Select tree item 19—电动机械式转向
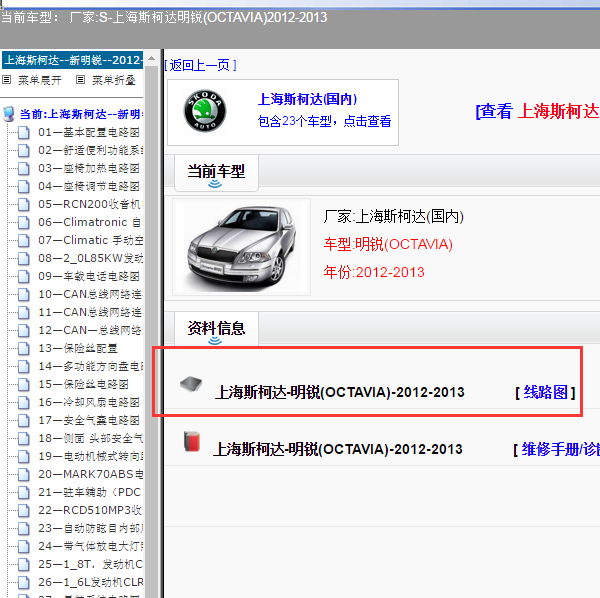 click(x=91, y=456)
